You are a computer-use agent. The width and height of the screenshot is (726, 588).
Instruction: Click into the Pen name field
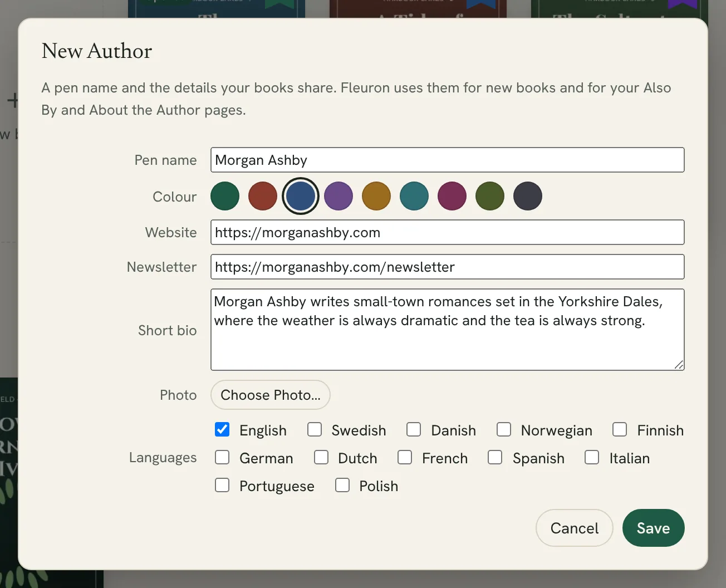(448, 160)
